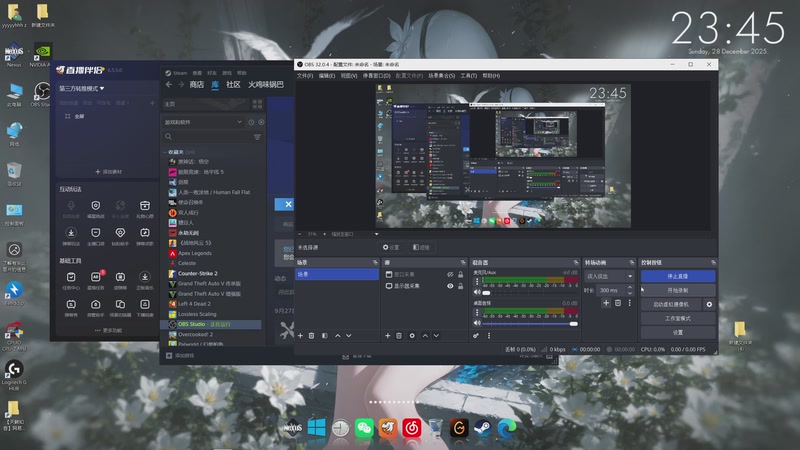800x450 pixels.
Task: Open 第三方转播模式 dropdown in 直播伴侣
Action: click(82, 88)
